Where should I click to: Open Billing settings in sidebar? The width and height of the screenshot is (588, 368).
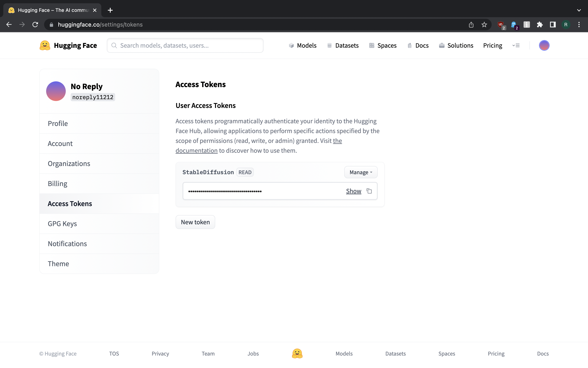click(99, 184)
